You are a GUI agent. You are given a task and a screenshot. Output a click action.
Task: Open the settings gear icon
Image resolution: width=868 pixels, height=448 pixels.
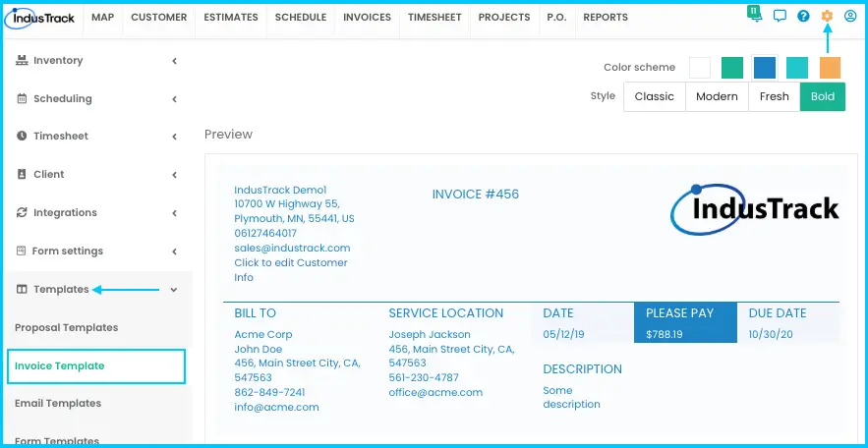tap(827, 16)
